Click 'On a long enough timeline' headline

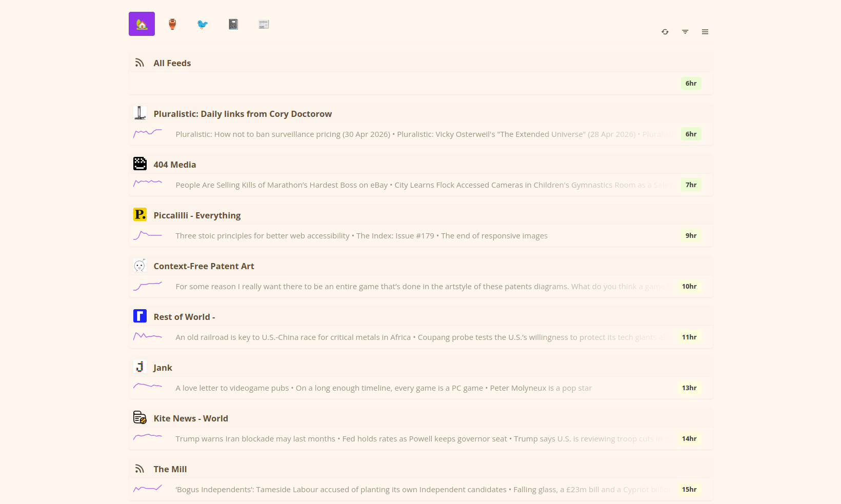pos(389,388)
